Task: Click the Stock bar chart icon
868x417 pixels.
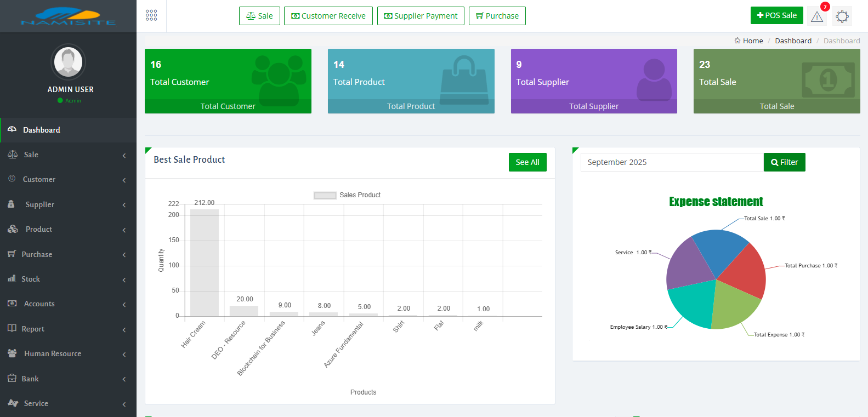Action: [12, 279]
